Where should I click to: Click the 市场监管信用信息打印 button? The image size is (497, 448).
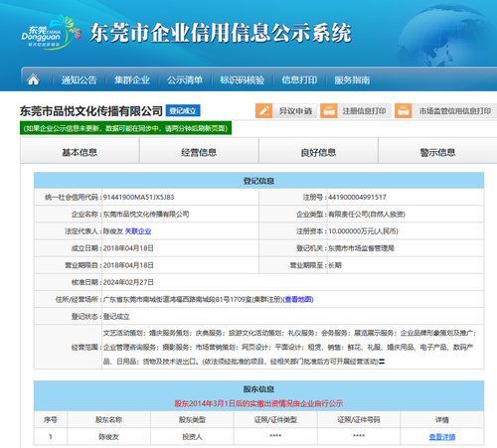(445, 110)
